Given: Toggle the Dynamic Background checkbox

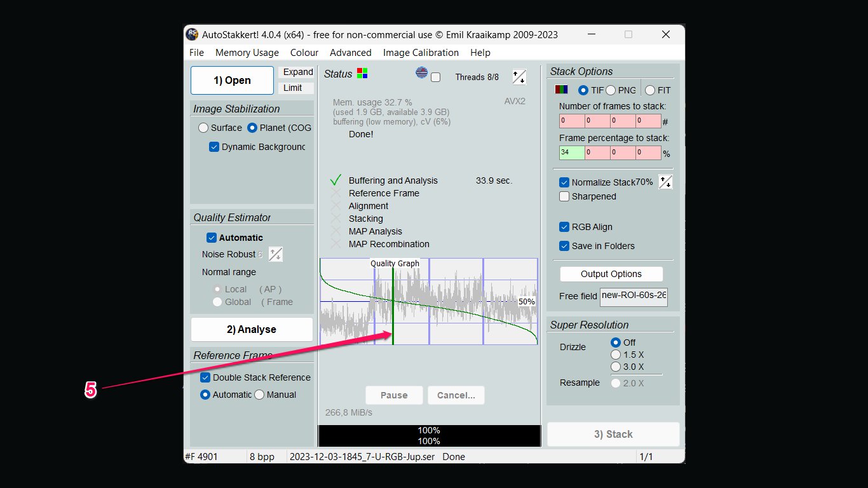Looking at the screenshot, I should tap(214, 147).
